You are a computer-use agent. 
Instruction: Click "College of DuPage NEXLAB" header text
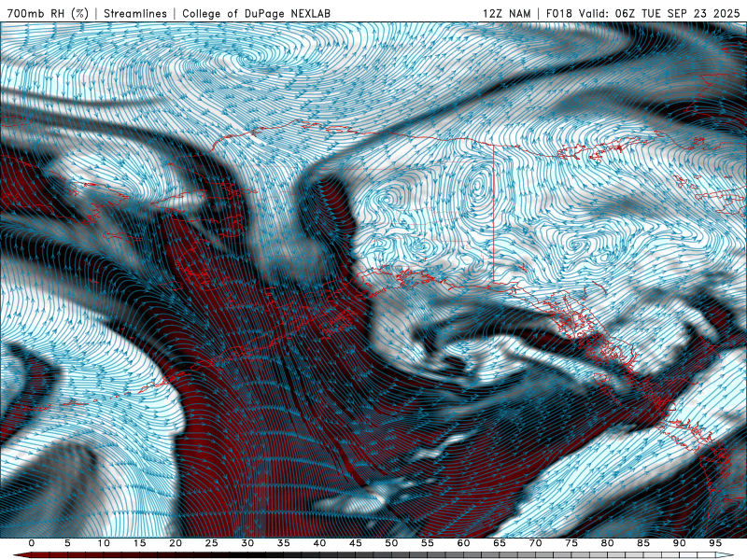click(x=256, y=13)
